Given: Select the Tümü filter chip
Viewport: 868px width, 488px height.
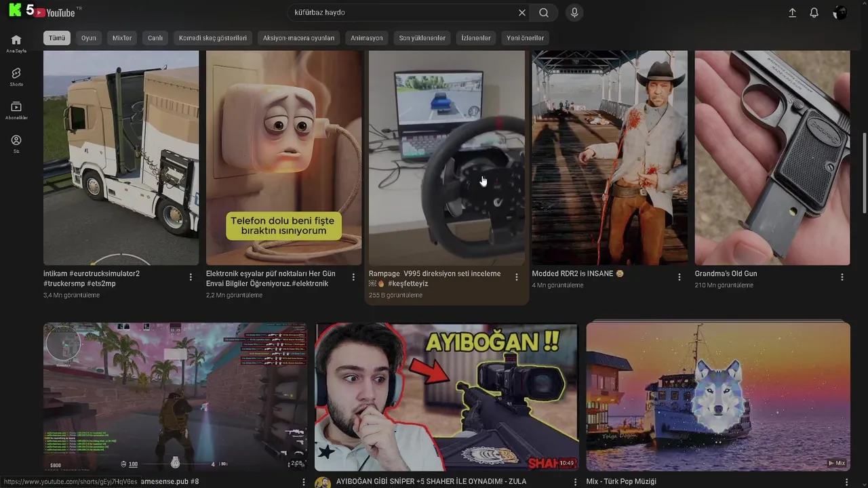Looking at the screenshot, I should click(57, 38).
